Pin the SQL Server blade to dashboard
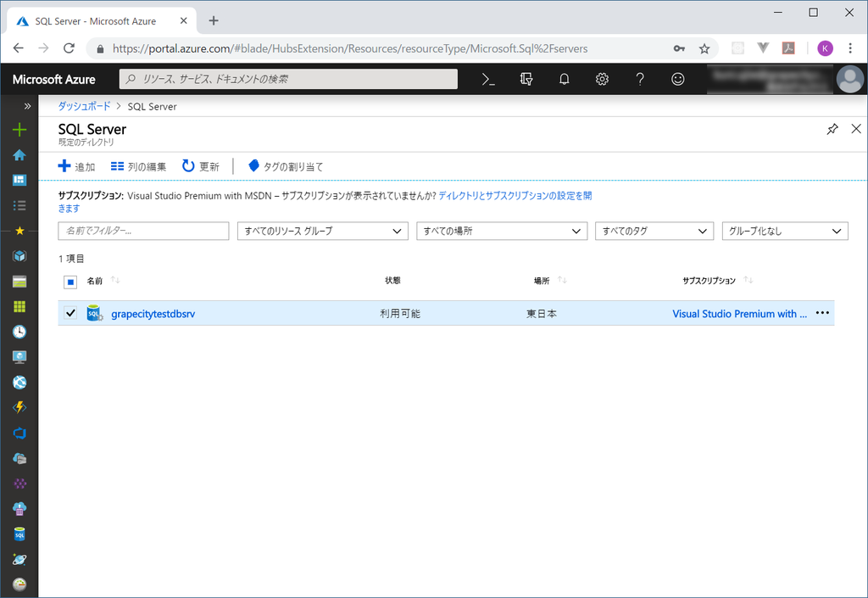868x598 pixels. 832,129
